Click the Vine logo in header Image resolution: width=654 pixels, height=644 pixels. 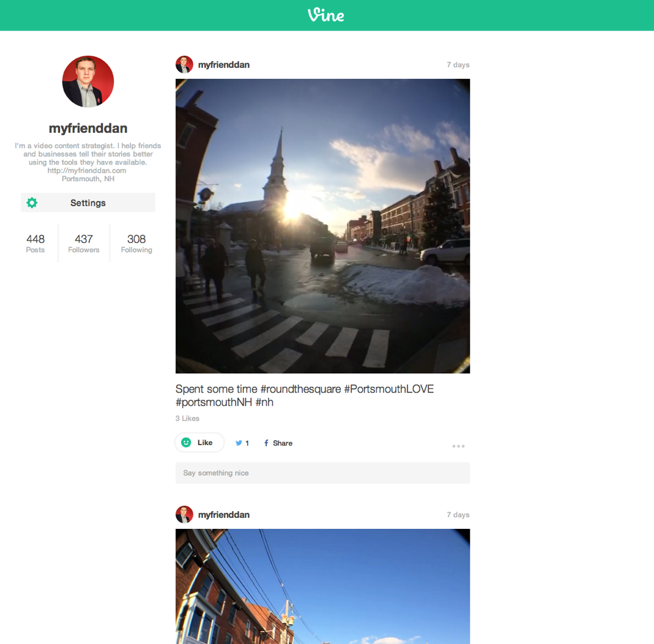pos(325,15)
